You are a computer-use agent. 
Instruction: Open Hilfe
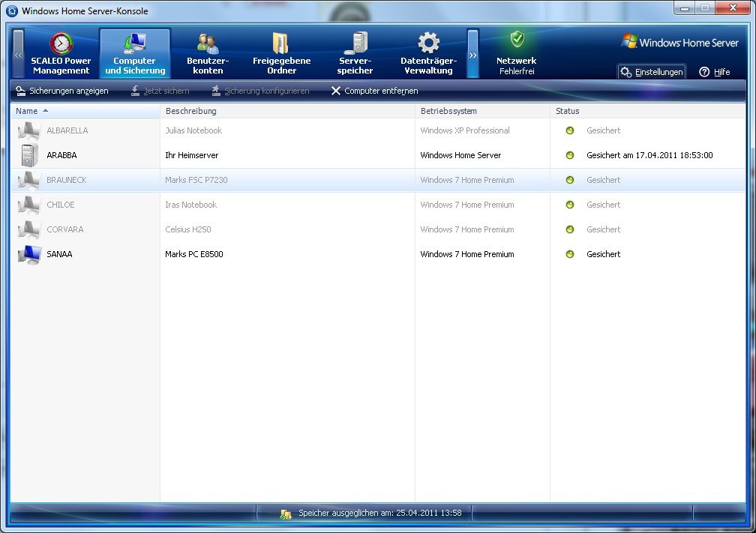coord(715,72)
